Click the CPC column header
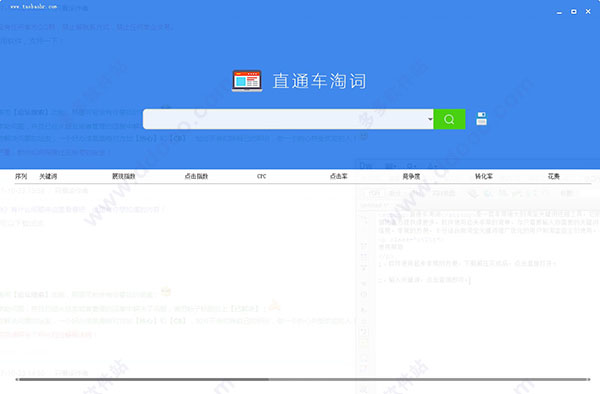The image size is (600, 394). click(262, 176)
